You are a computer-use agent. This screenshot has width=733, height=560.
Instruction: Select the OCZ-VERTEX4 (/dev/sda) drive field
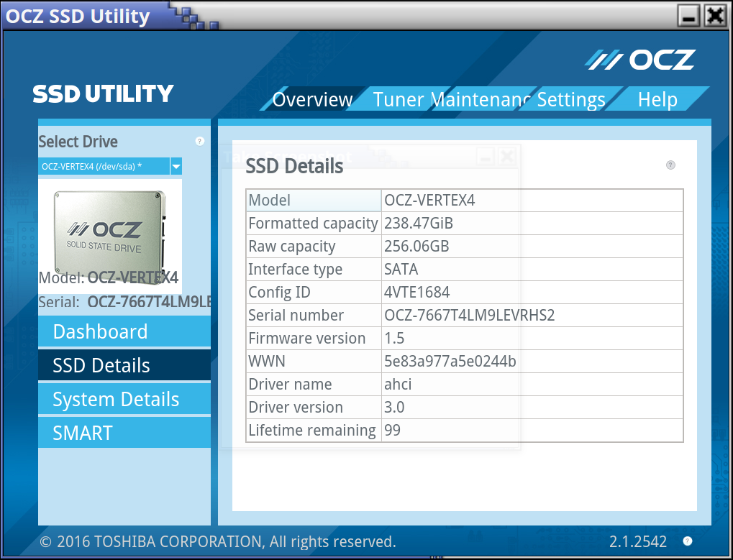click(x=104, y=166)
